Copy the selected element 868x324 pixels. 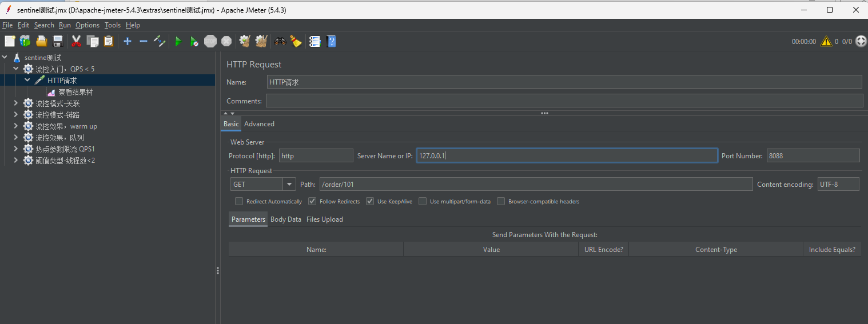tap(93, 41)
